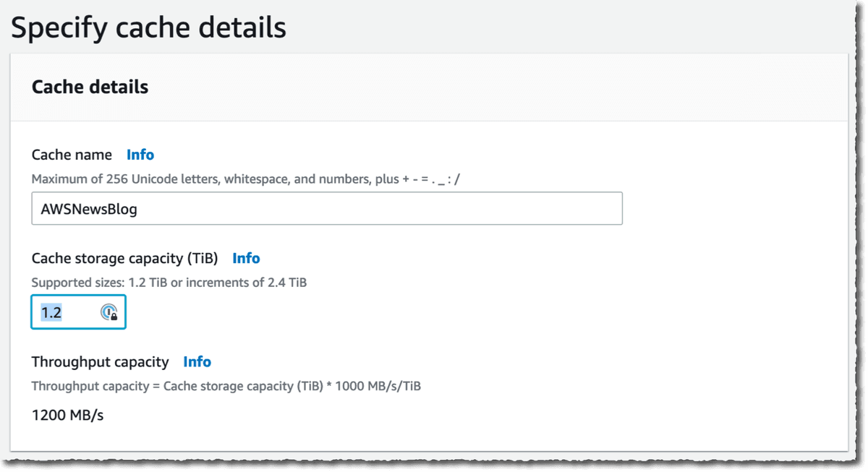Click the Cache name label
Screen dimensions: 868x472
[72, 155]
